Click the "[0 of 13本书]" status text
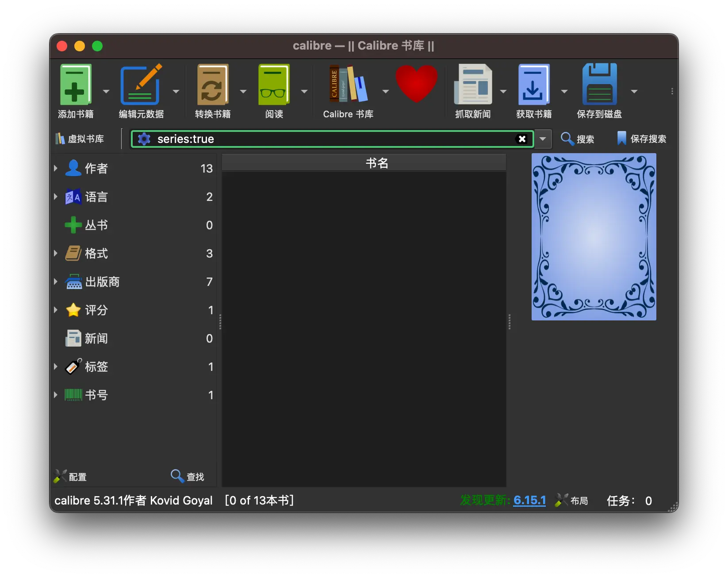 tap(260, 501)
